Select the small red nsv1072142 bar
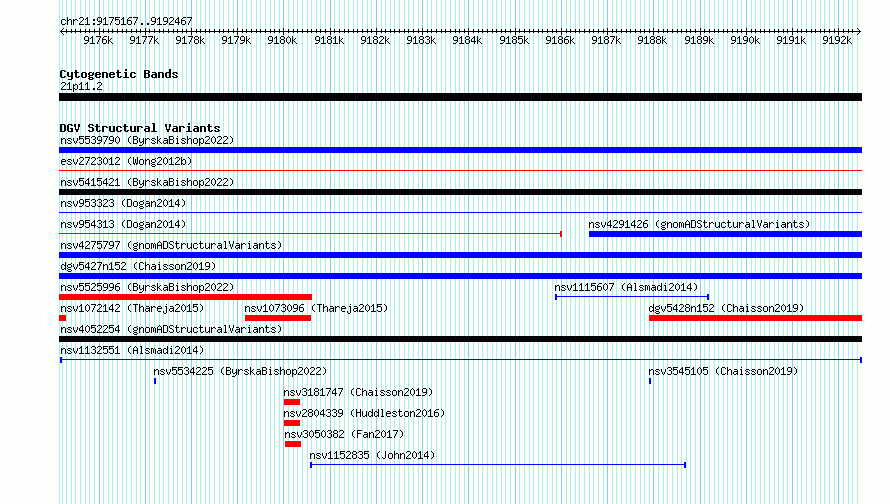This screenshot has height=504, width=890. point(62,318)
